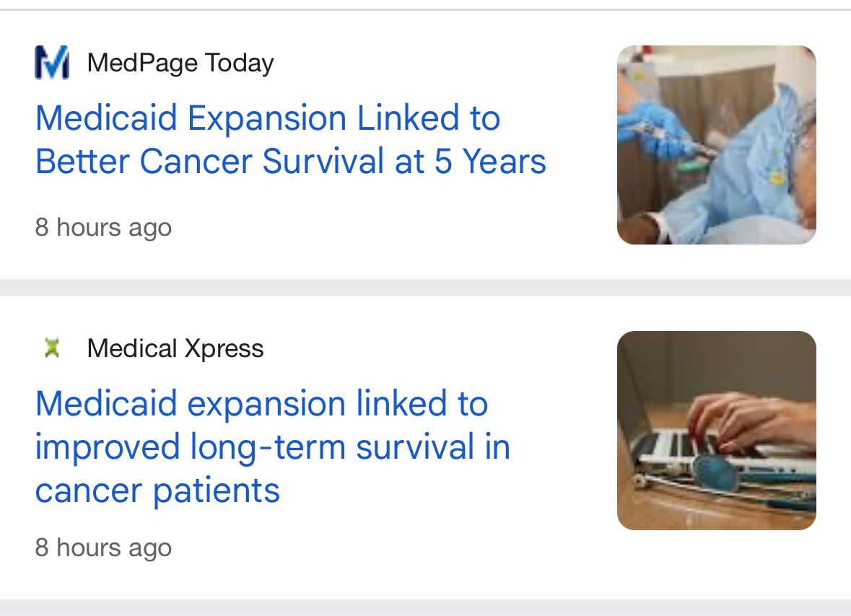851x616 pixels.
Task: Click the word "Today" in the MedPage label
Action: [239, 63]
